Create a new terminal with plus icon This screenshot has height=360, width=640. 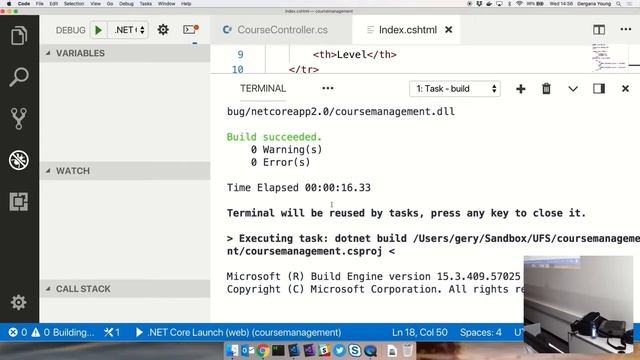(x=521, y=89)
